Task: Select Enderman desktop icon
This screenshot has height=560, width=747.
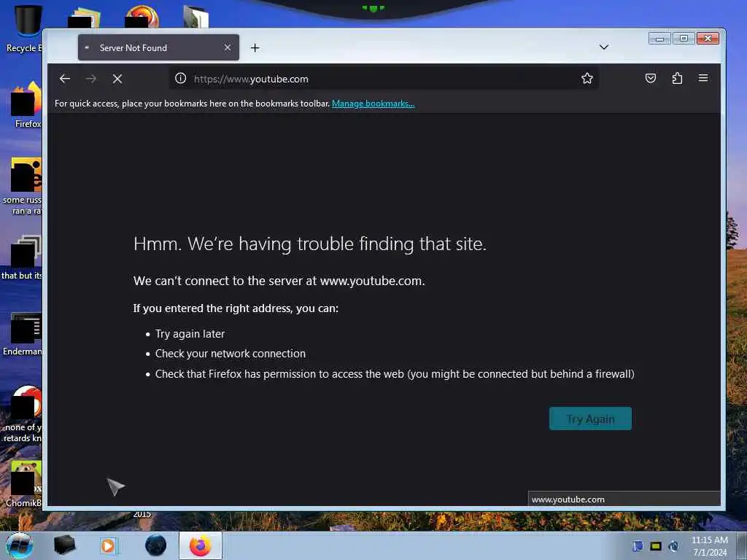Action: (23, 334)
